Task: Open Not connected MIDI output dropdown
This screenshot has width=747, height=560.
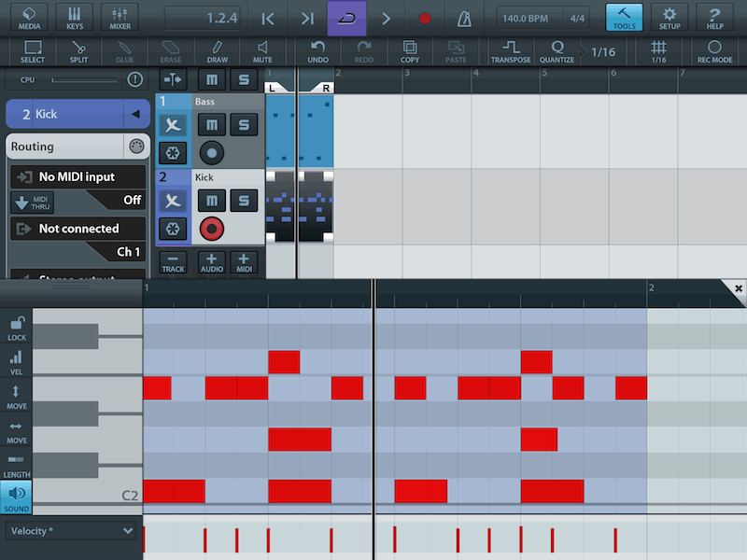Action: click(78, 229)
